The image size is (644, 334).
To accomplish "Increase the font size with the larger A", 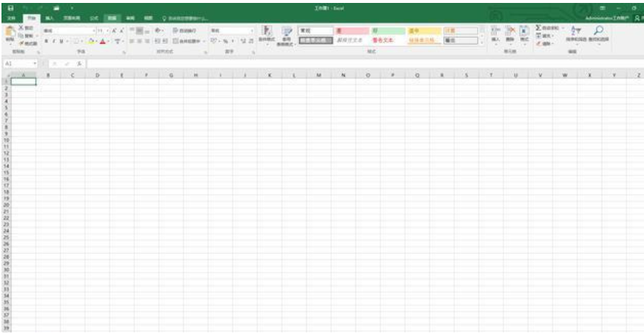I will [x=114, y=31].
